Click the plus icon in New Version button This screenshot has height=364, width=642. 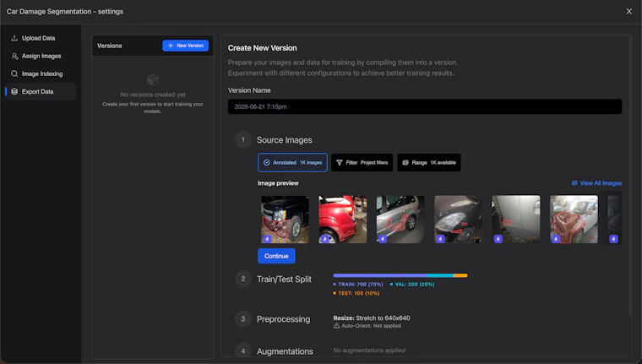pyautogui.click(x=171, y=46)
